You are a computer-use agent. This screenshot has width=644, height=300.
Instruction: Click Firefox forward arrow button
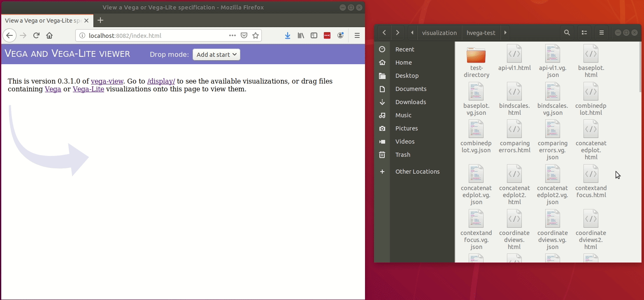pyautogui.click(x=23, y=35)
